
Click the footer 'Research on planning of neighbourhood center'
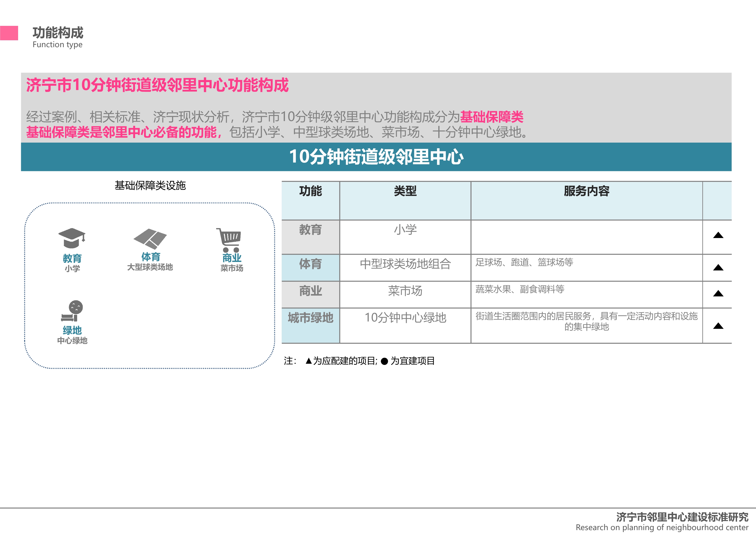(662, 528)
